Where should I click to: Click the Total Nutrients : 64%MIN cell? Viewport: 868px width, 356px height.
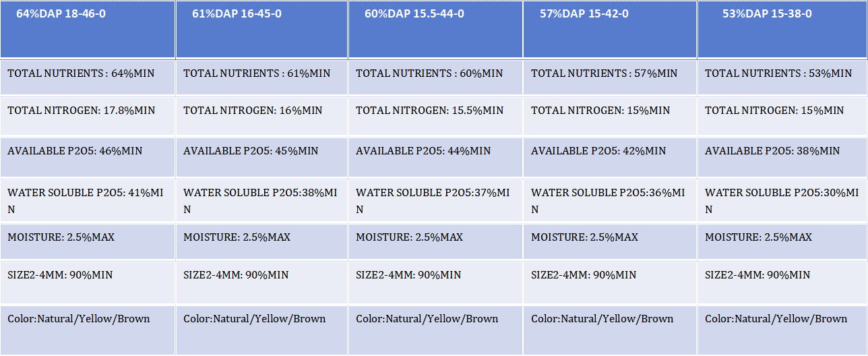[88, 77]
